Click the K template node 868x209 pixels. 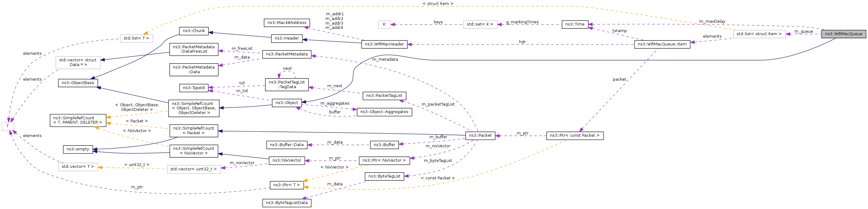click(x=384, y=25)
